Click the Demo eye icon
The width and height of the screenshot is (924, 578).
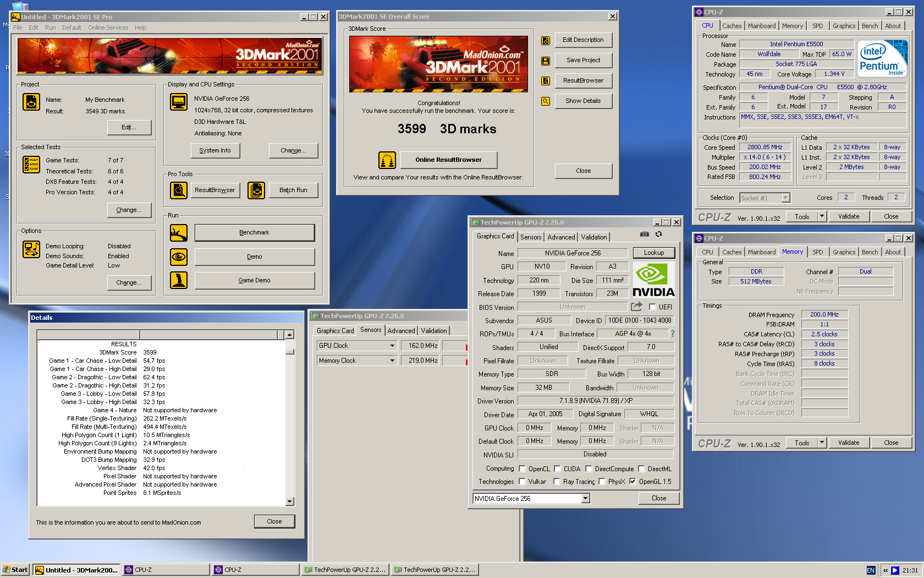(x=179, y=257)
